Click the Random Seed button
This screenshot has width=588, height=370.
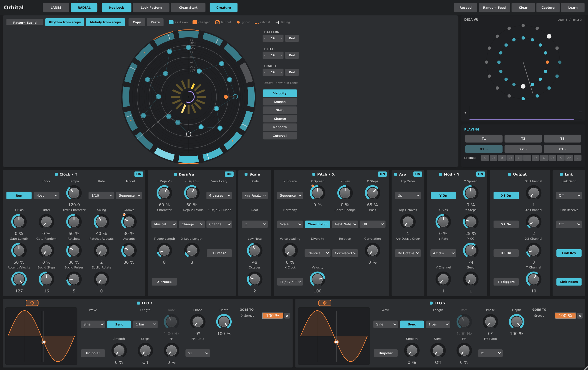pos(494,8)
